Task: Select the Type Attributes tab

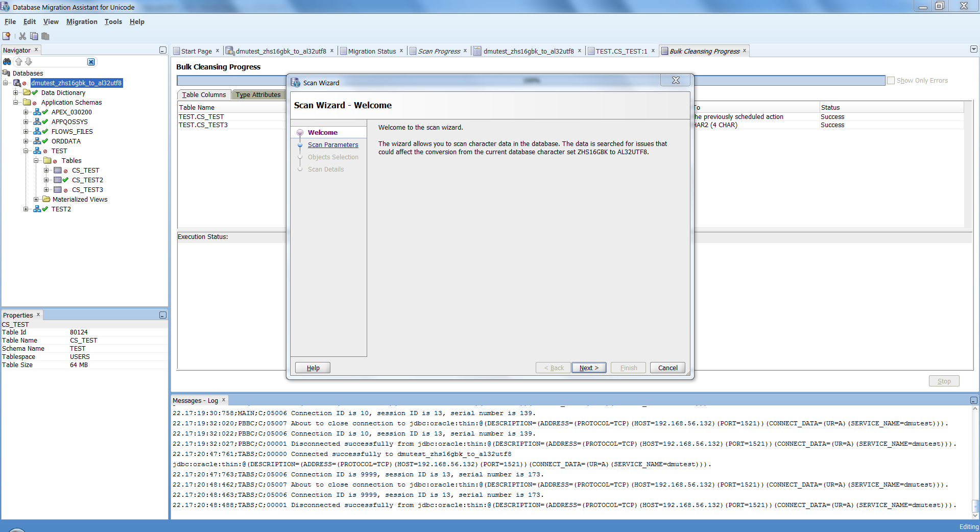Action: (258, 94)
